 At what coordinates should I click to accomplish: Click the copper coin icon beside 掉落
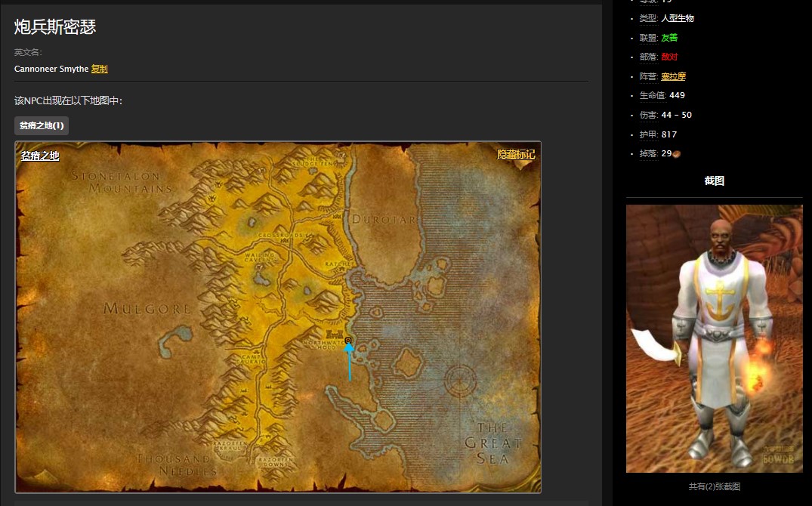677,154
